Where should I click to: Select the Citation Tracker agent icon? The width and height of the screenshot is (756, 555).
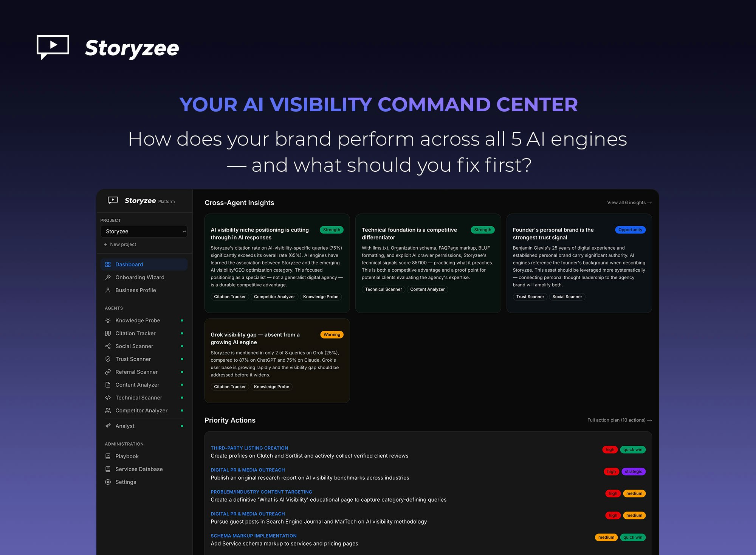click(x=108, y=333)
